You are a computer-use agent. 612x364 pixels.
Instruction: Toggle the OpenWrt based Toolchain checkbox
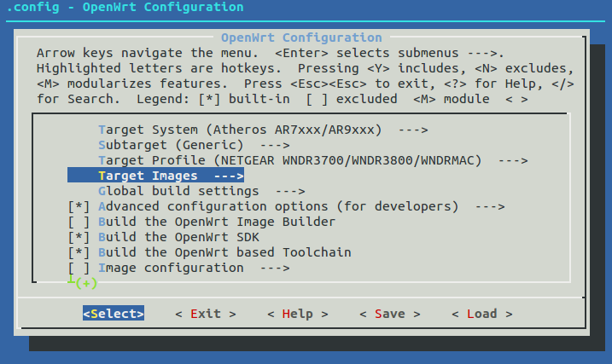click(x=79, y=253)
